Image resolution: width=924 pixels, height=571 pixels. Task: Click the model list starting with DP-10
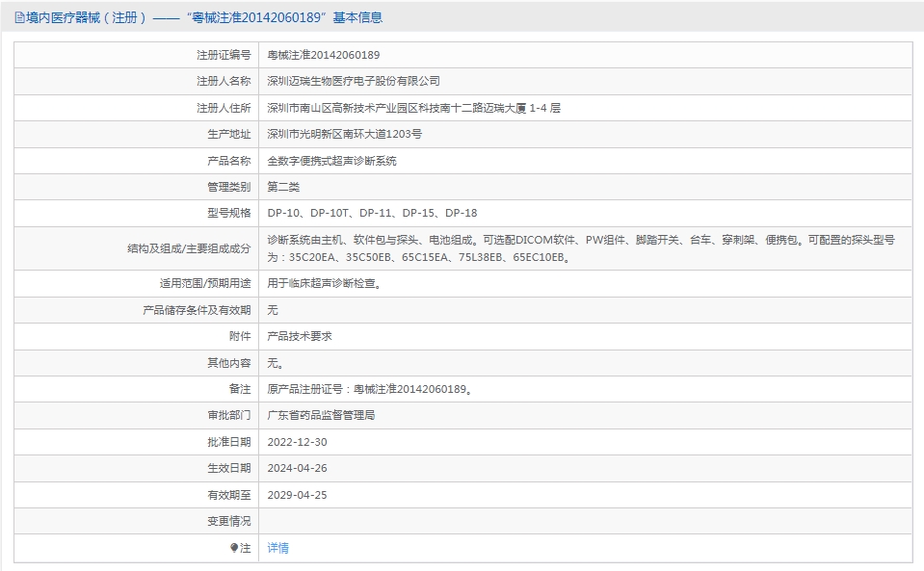[x=372, y=213]
